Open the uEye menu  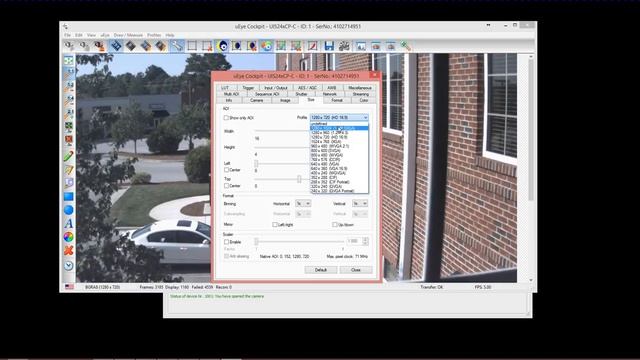tap(105, 35)
